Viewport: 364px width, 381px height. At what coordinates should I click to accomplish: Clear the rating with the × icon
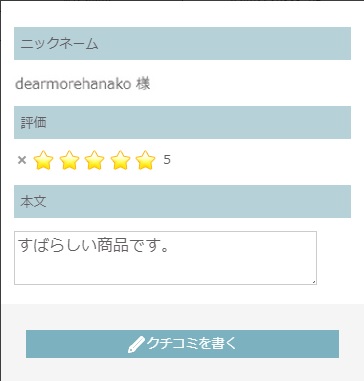click(x=22, y=160)
